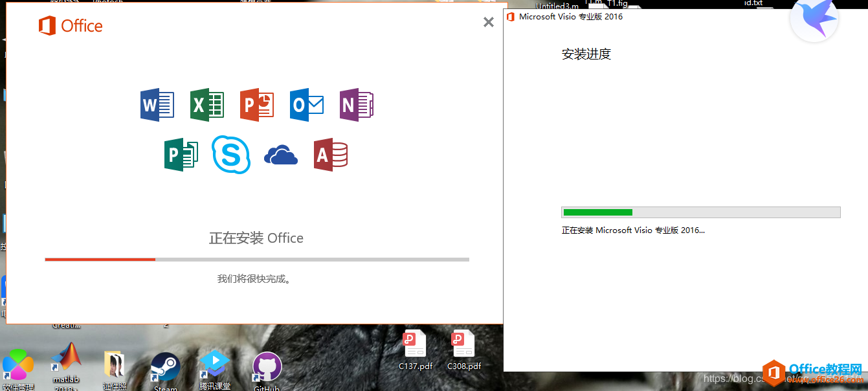Select the C137.pdf file on desktop
The width and height of the screenshot is (868, 391).
click(416, 350)
